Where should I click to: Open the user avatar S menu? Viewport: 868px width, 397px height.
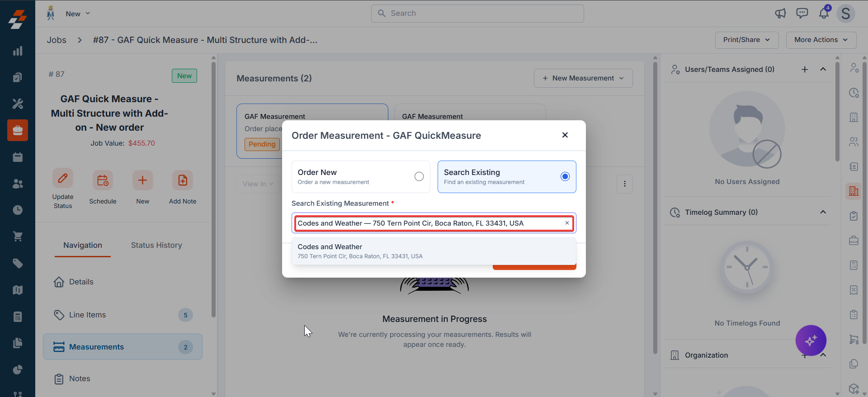click(846, 14)
